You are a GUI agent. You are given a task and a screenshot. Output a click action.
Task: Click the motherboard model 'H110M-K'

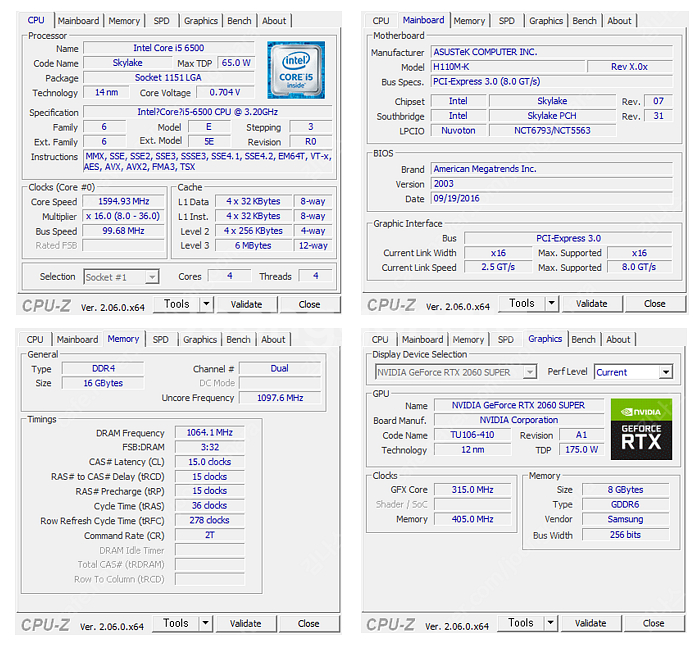[508, 67]
